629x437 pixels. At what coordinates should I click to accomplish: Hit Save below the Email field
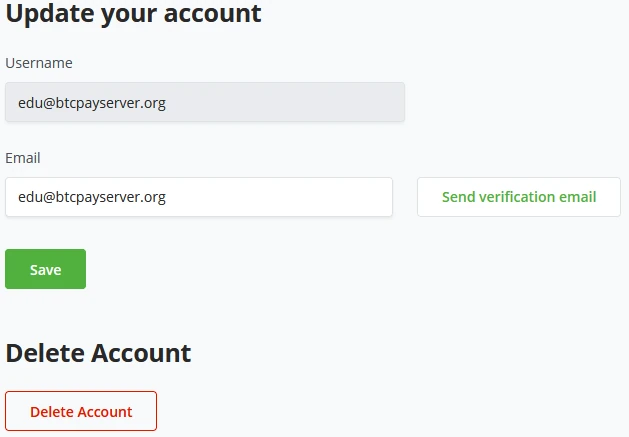(x=45, y=269)
